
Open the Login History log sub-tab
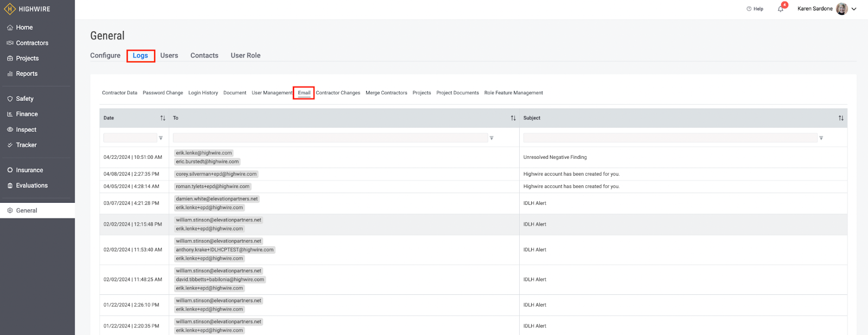coord(203,93)
